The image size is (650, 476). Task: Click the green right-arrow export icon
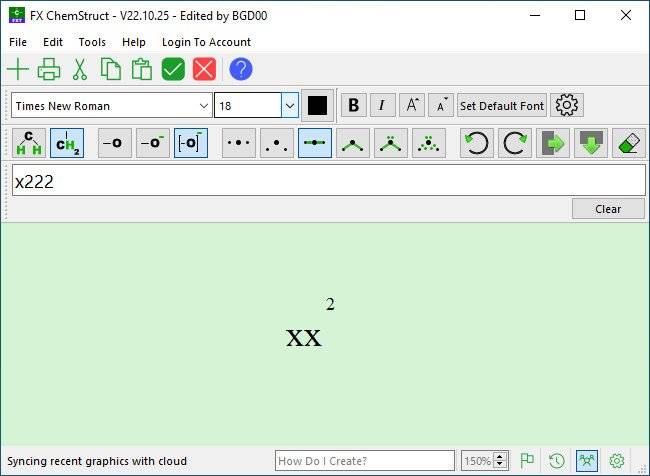553,143
